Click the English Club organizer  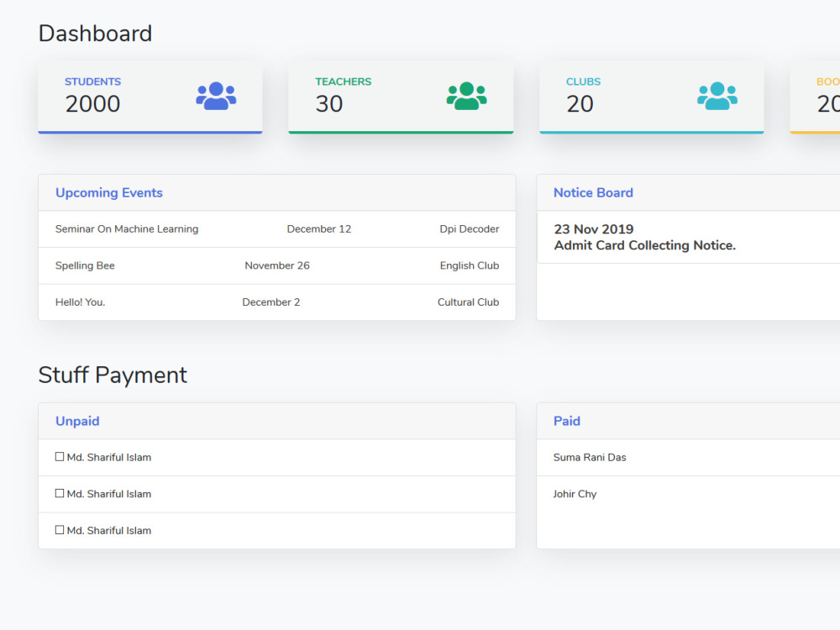(470, 265)
